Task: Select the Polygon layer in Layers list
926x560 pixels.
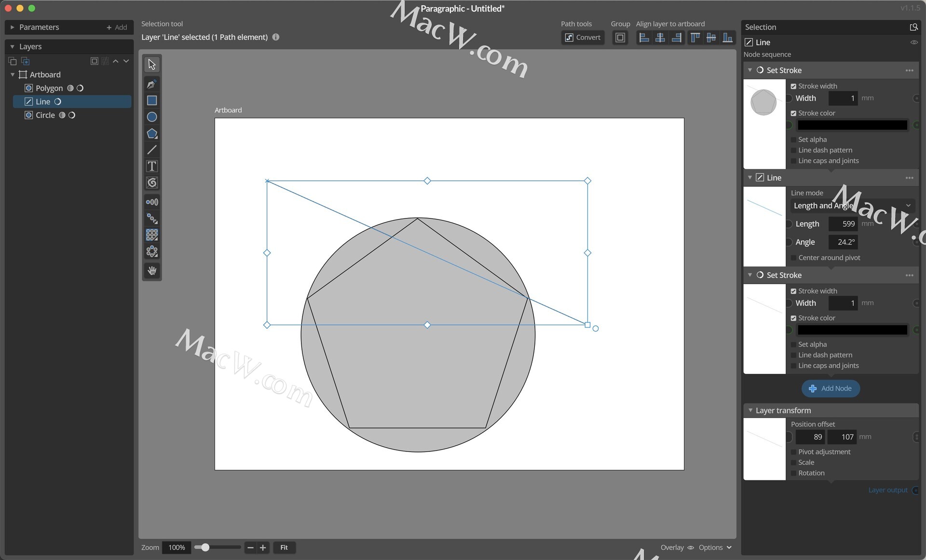Action: pos(49,88)
